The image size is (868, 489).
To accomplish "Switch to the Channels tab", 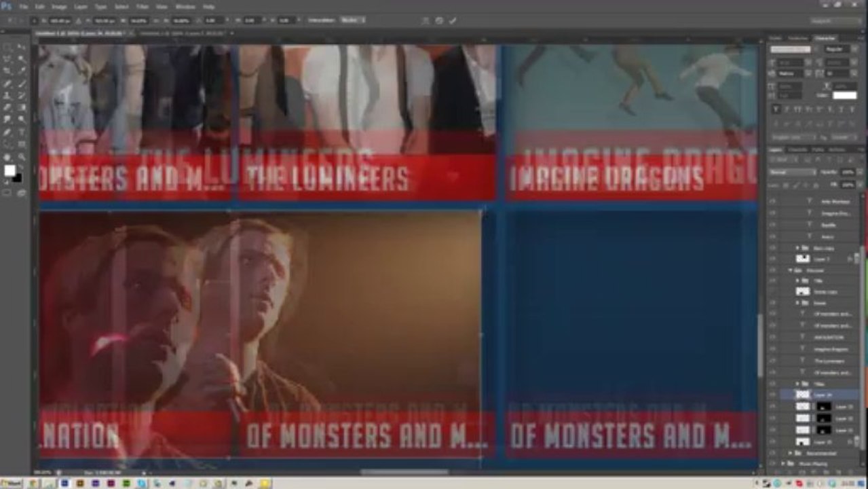I will click(797, 149).
